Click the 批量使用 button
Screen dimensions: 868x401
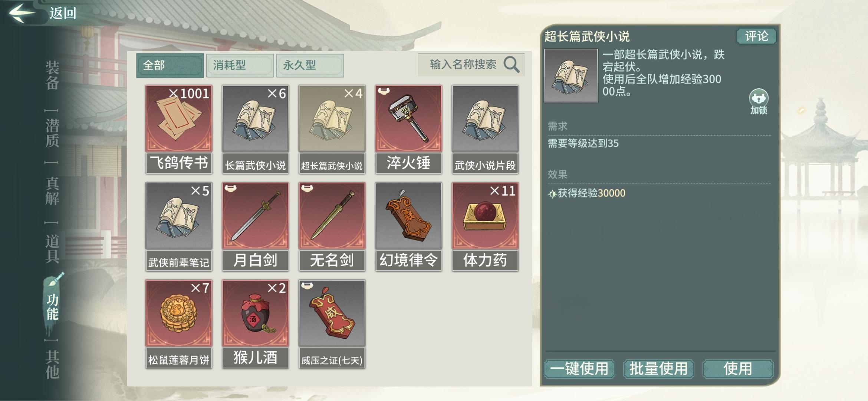pyautogui.click(x=658, y=369)
